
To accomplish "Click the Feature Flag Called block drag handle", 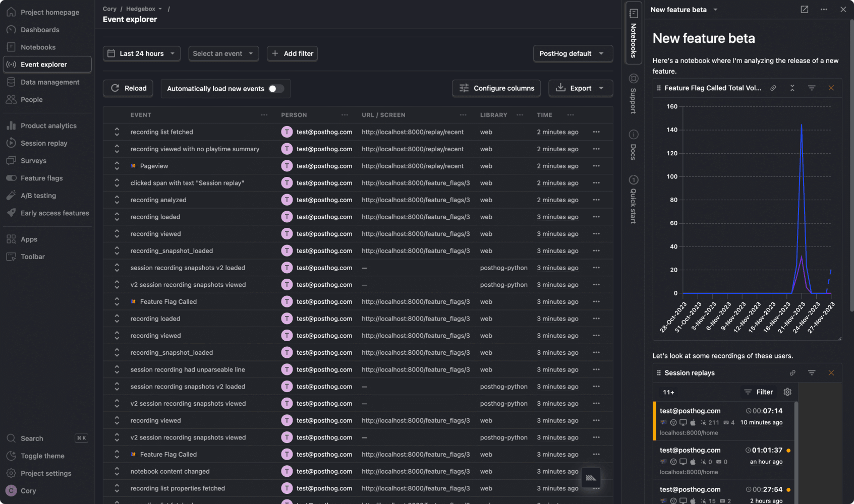I will 659,88.
